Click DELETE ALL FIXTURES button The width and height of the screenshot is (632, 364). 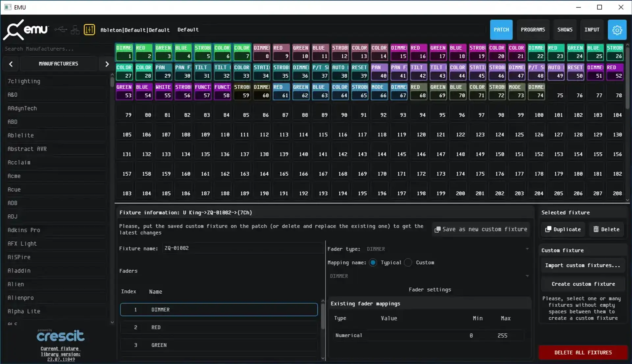click(x=583, y=352)
